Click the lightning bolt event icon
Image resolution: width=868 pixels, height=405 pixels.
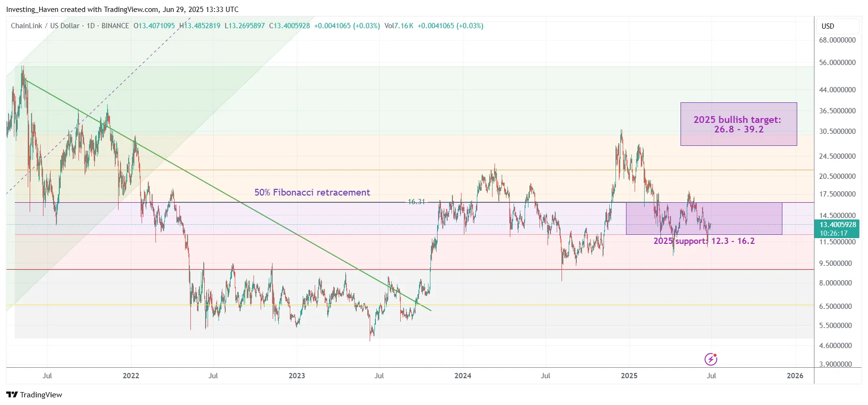click(x=711, y=359)
